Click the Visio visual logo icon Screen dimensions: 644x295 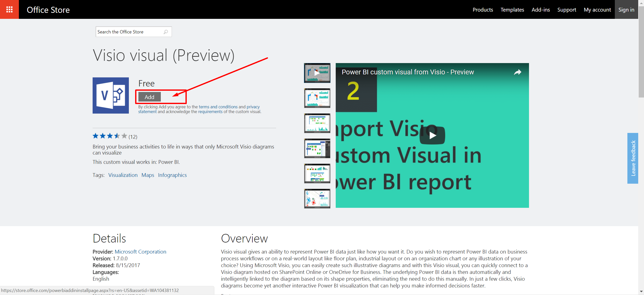[111, 95]
